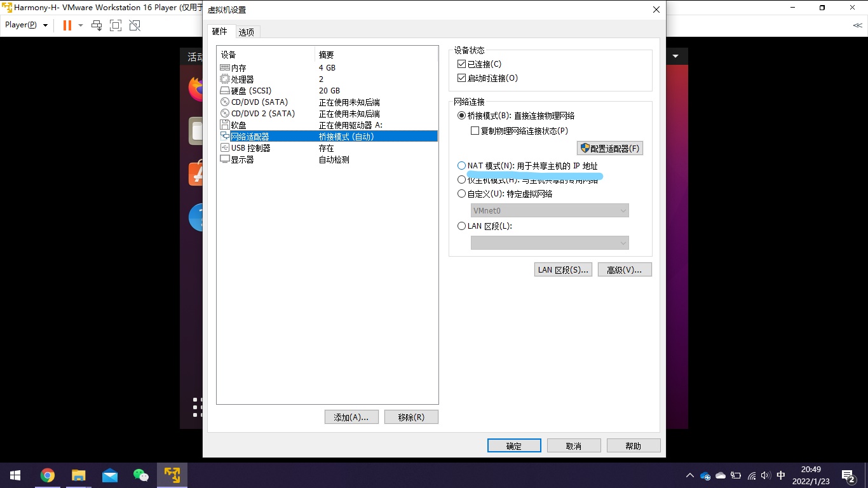Open the VMnet0 dropdown
The height and width of the screenshot is (488, 868).
pyautogui.click(x=550, y=210)
